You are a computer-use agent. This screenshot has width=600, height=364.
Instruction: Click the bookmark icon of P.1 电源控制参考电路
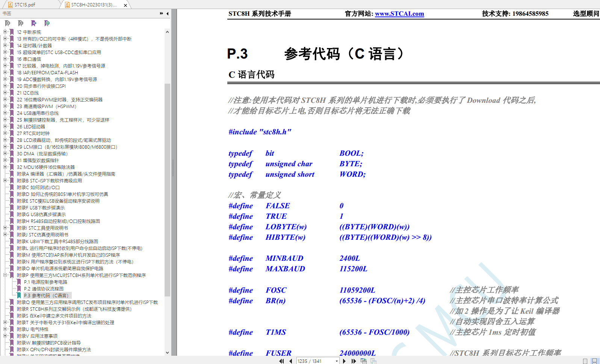click(19, 282)
